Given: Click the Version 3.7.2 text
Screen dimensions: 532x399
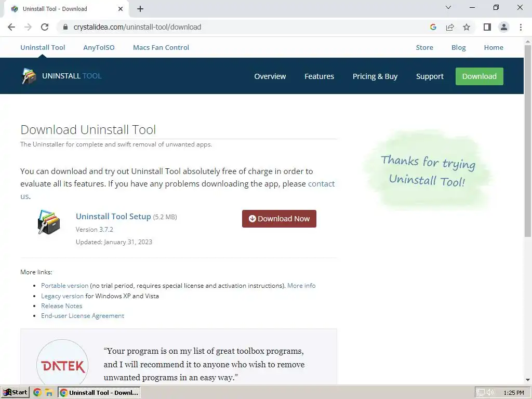Looking at the screenshot, I should [x=95, y=229].
